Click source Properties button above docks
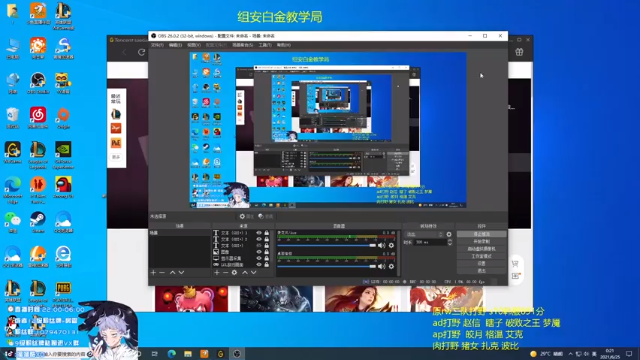 pos(247,216)
